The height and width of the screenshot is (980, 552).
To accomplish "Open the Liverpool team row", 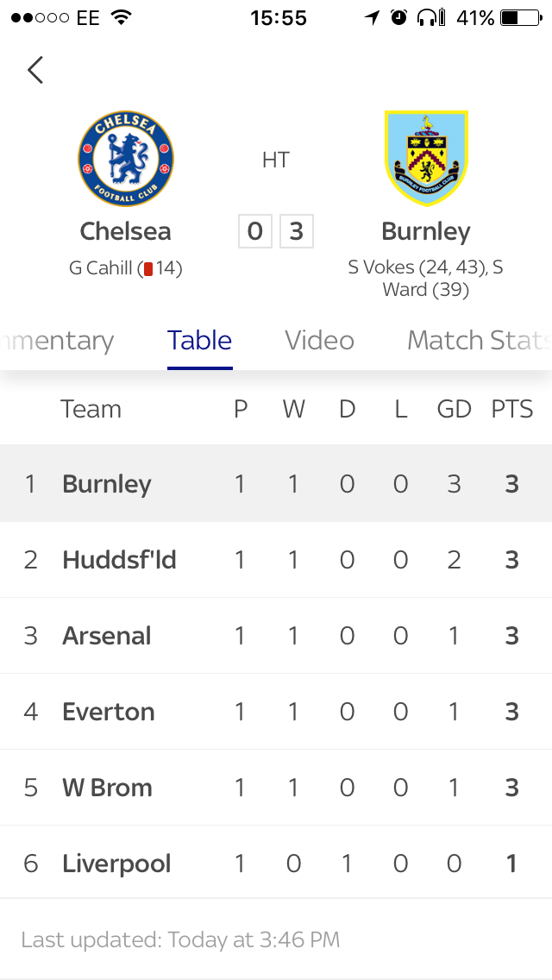I will pyautogui.click(x=276, y=864).
